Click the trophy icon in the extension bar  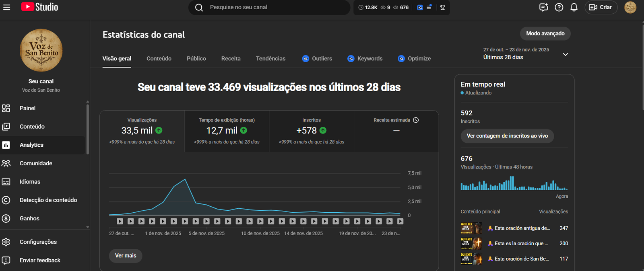(x=442, y=8)
